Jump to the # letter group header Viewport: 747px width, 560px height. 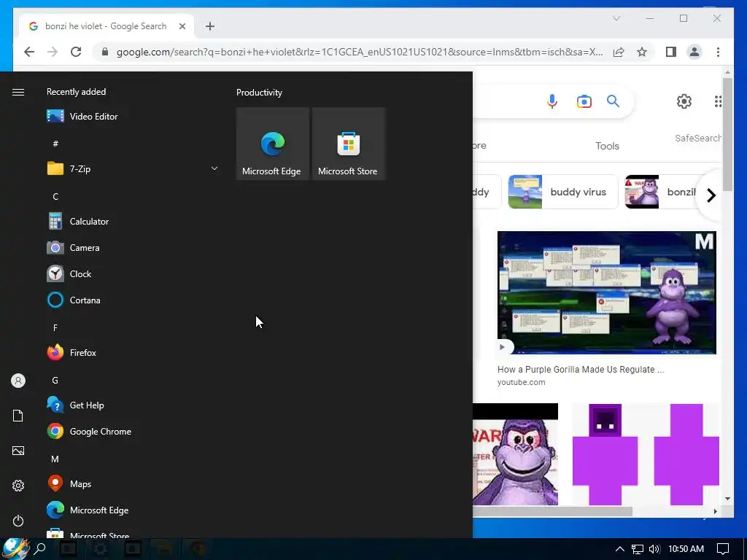[55, 144]
